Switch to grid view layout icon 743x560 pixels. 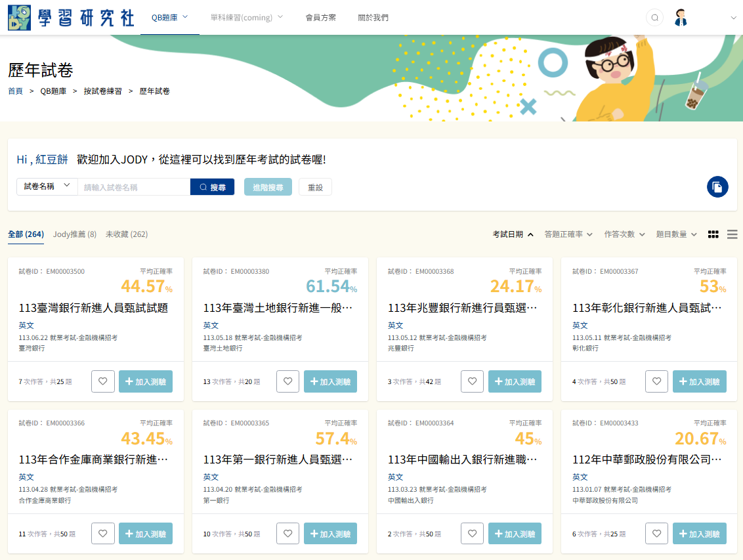[713, 234]
